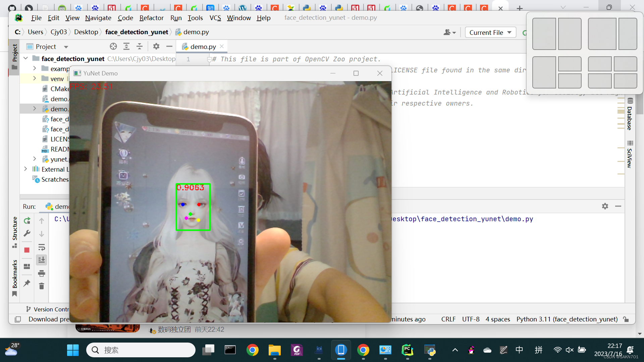Open the Database side panel
This screenshot has height=362, width=644.
tap(630, 116)
